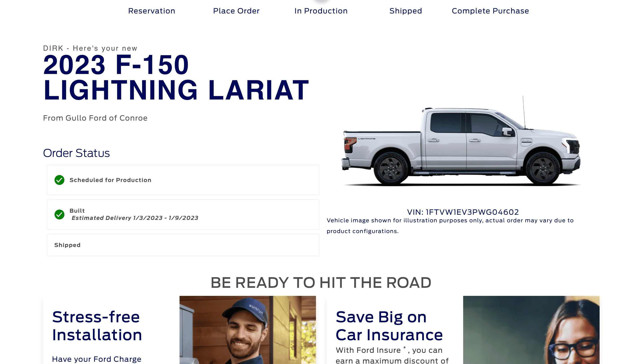618x364 pixels.
Task: Open the Built status row
Action: (183, 214)
